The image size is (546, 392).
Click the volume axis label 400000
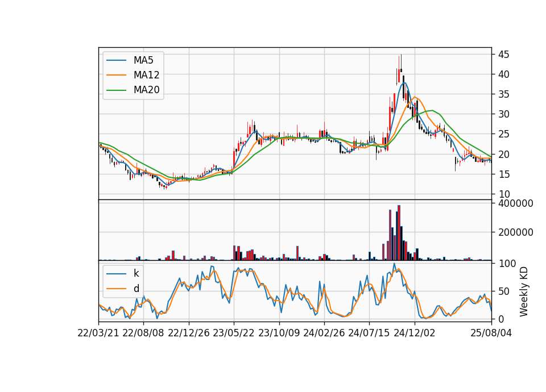(x=515, y=203)
